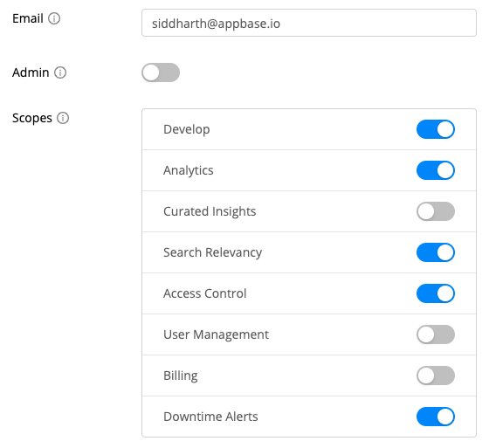Viewport: 489px width, 448px height.
Task: Turn off the Develop scope toggle
Action: (436, 129)
